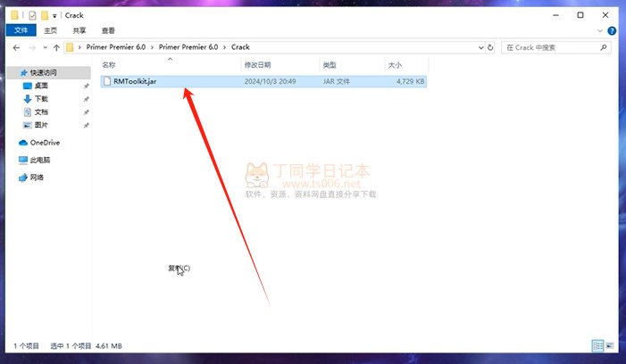This screenshot has height=364, width=626.
Task: Click the pin icon beside 下载
Action: (x=86, y=99)
